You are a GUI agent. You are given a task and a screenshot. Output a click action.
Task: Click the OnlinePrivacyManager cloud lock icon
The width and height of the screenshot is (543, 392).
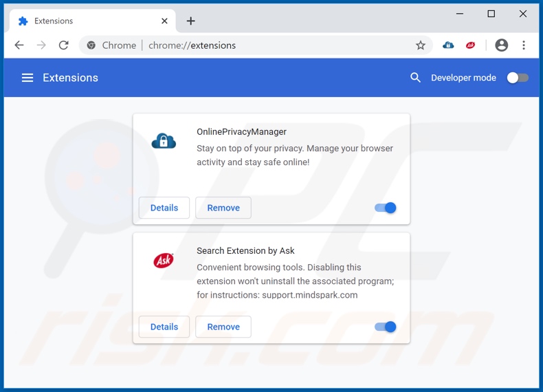click(164, 141)
